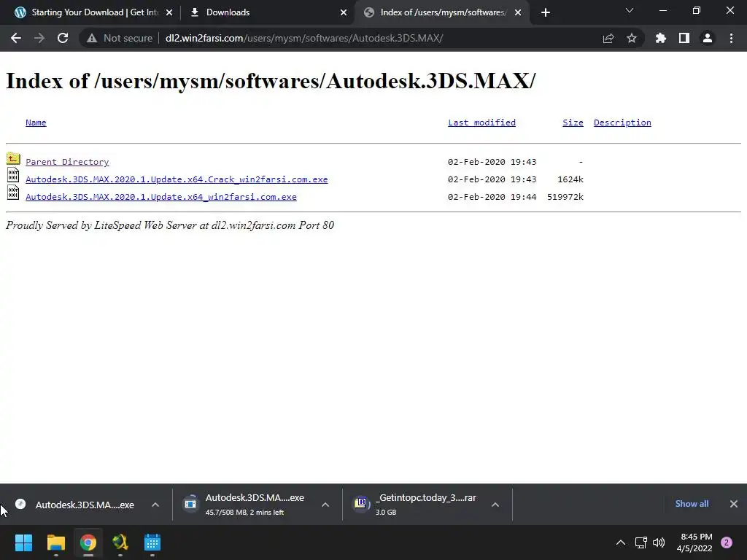Download the Crack_win2farsi.com.exe file link

coord(177,179)
